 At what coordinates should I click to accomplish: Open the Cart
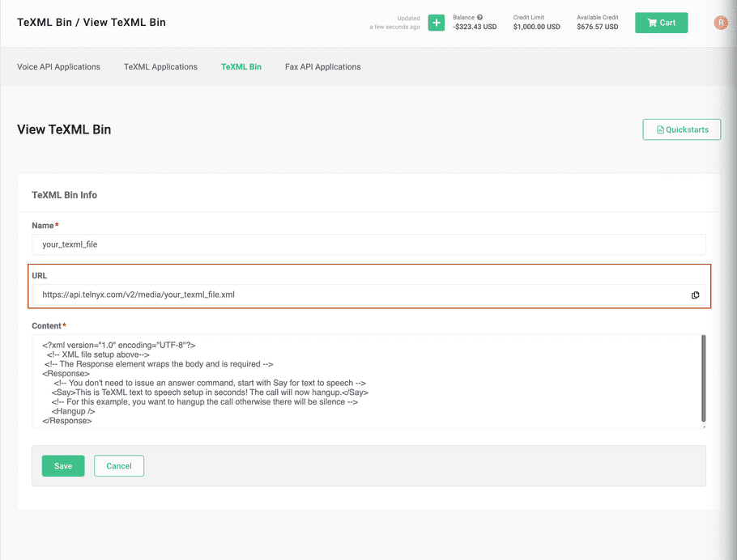pyautogui.click(x=661, y=23)
